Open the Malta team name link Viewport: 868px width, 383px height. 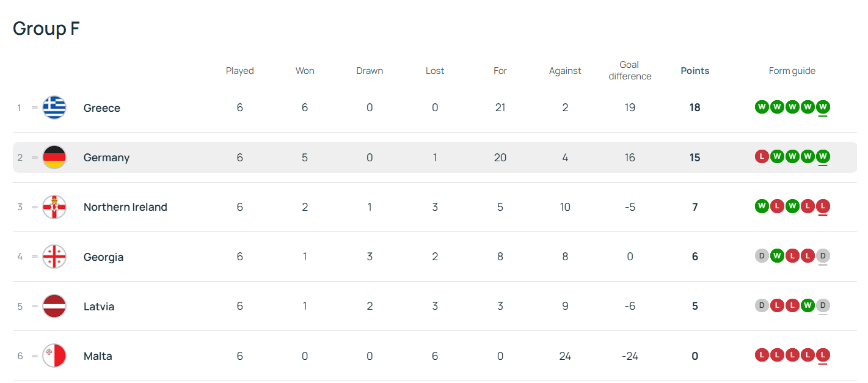[98, 356]
